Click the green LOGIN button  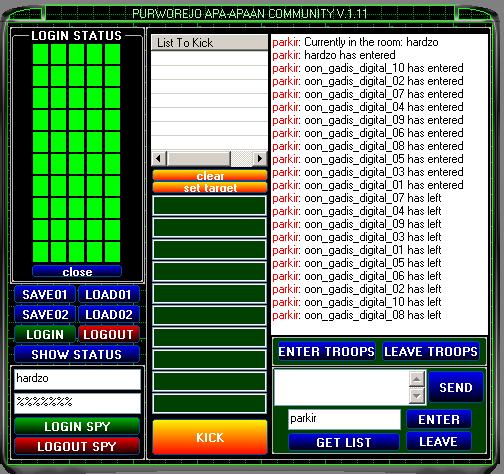click(x=45, y=334)
